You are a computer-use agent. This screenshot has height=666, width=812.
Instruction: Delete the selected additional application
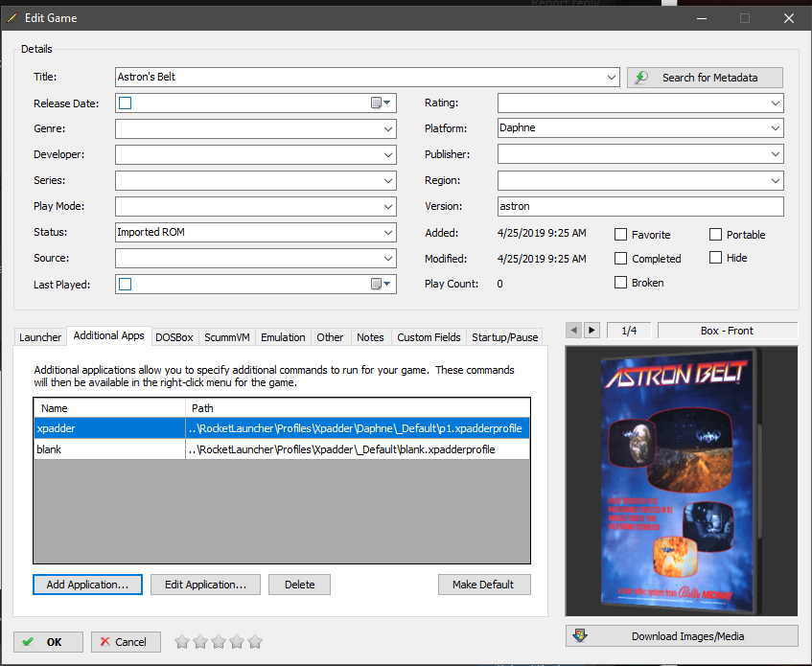click(299, 585)
